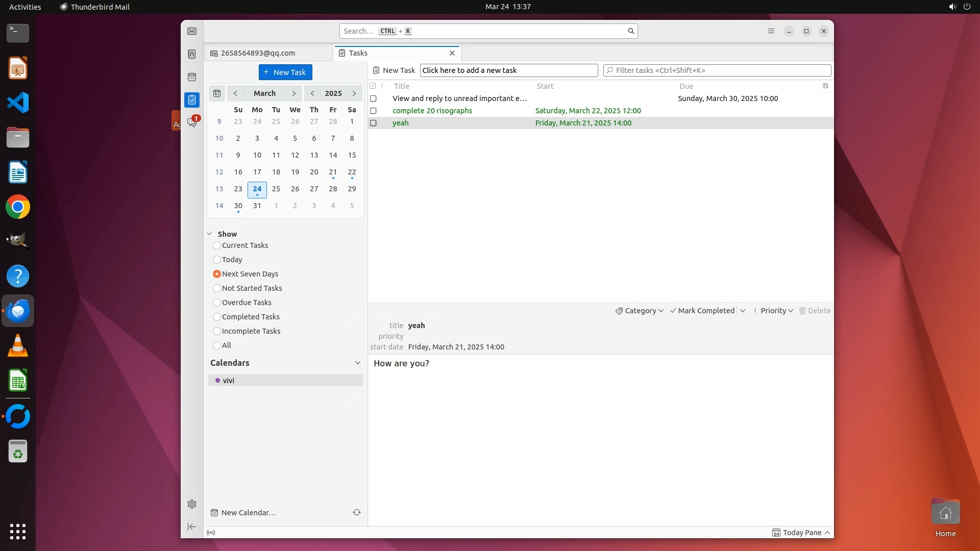Open Address Book sidebar icon

(192, 54)
